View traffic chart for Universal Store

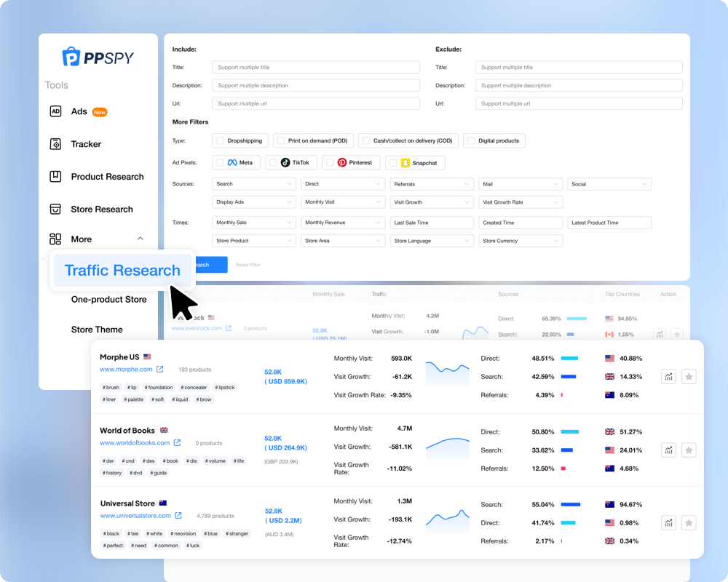(668, 523)
